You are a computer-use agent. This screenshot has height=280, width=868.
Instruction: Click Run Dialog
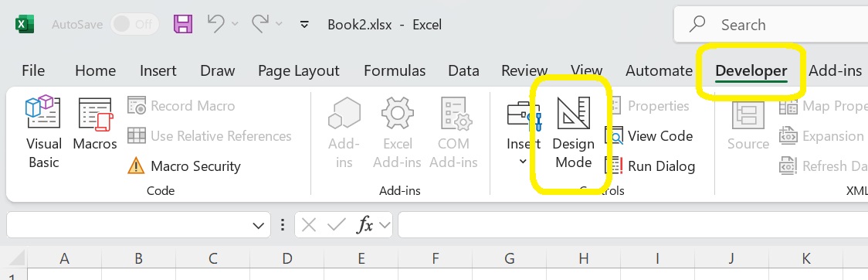click(650, 166)
